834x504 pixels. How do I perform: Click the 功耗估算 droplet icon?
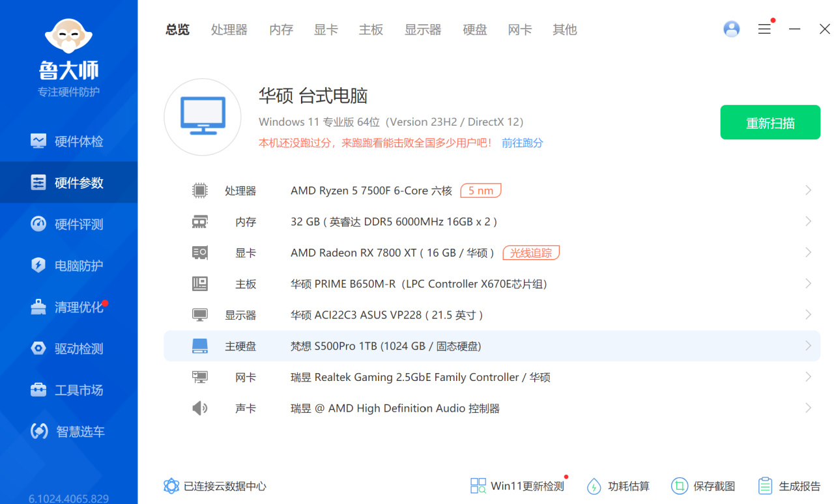594,486
